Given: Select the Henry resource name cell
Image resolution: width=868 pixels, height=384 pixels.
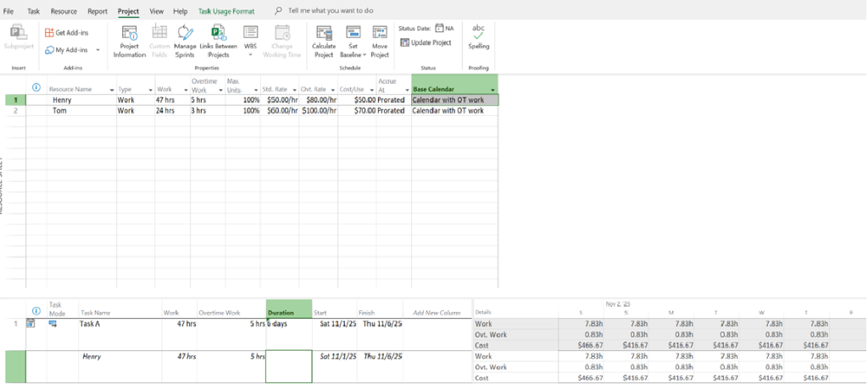Looking at the screenshot, I should [81, 100].
